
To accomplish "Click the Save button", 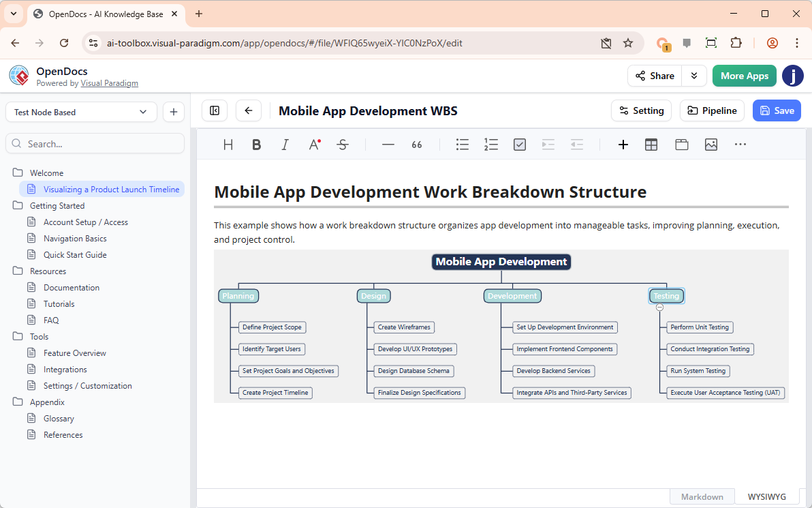I will point(777,110).
